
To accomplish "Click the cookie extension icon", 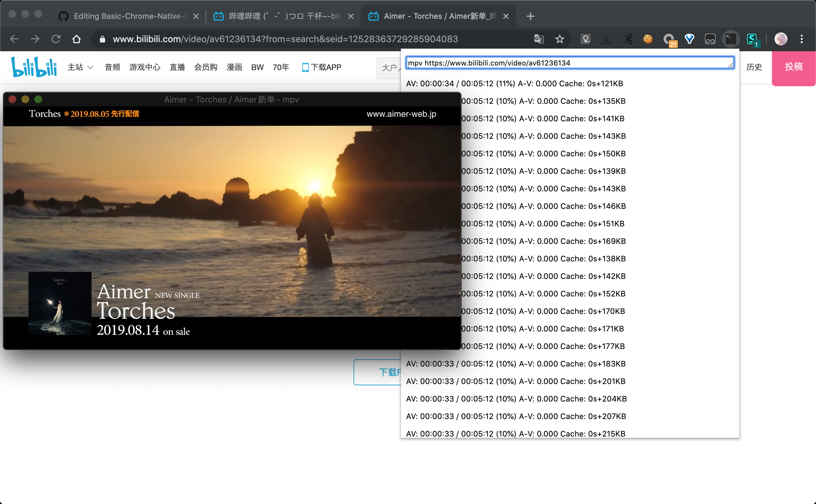I will (648, 39).
